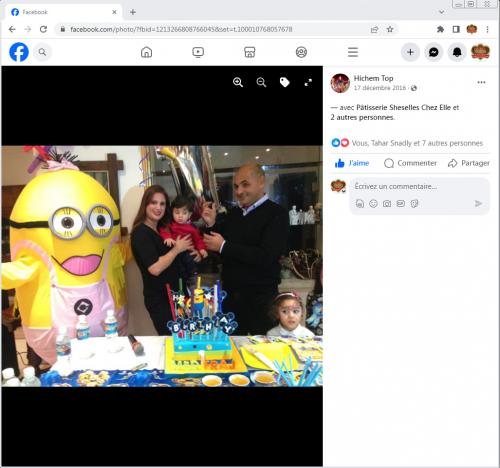Screen dimensions: 500x468
Task: Close the Facebook tab
Action: pos(114,12)
